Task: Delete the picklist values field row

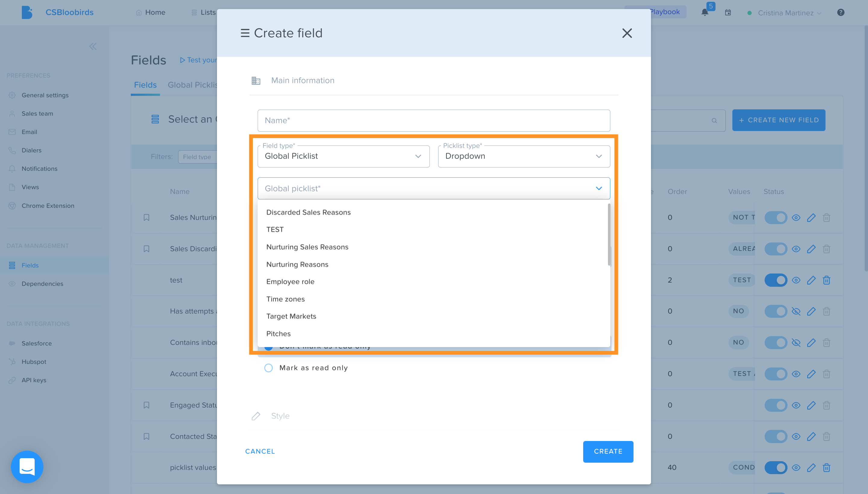Action: point(826,467)
